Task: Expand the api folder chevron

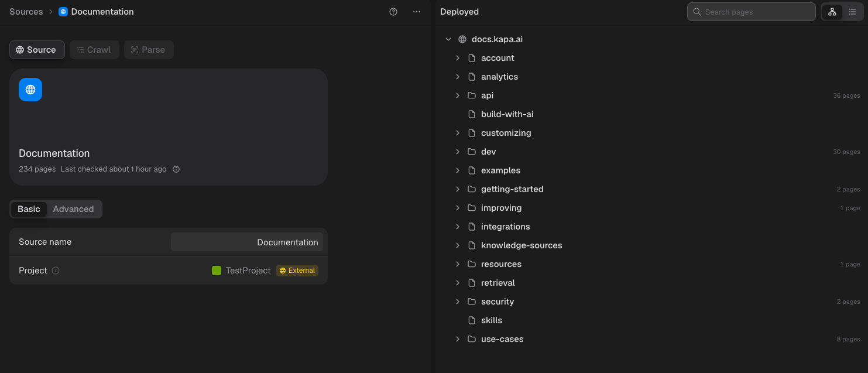Action: (458, 95)
